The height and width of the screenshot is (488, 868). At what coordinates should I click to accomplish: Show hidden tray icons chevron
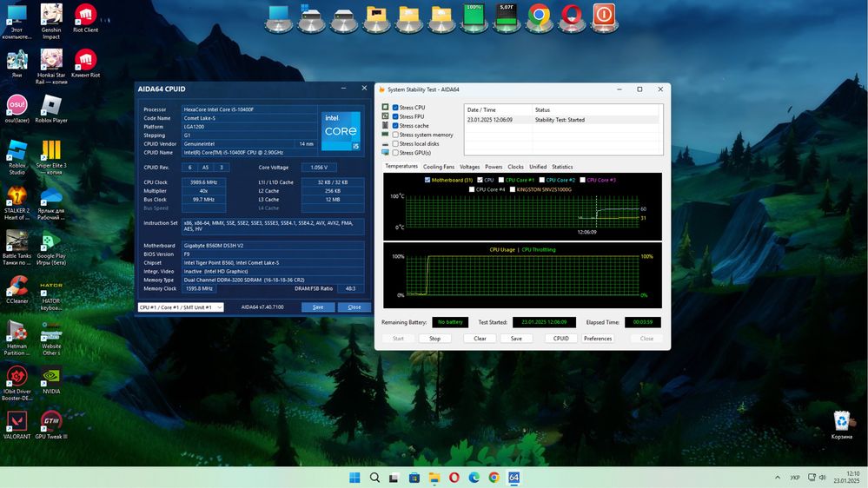(778, 477)
